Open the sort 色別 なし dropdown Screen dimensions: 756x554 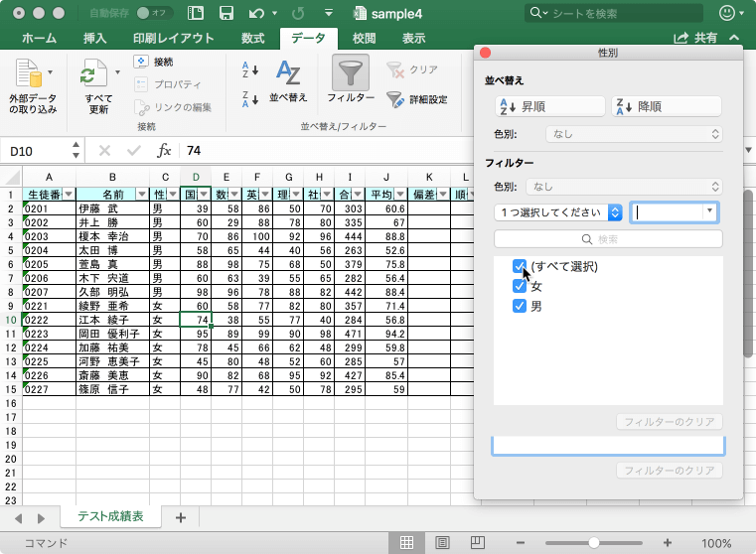pyautogui.click(x=634, y=134)
